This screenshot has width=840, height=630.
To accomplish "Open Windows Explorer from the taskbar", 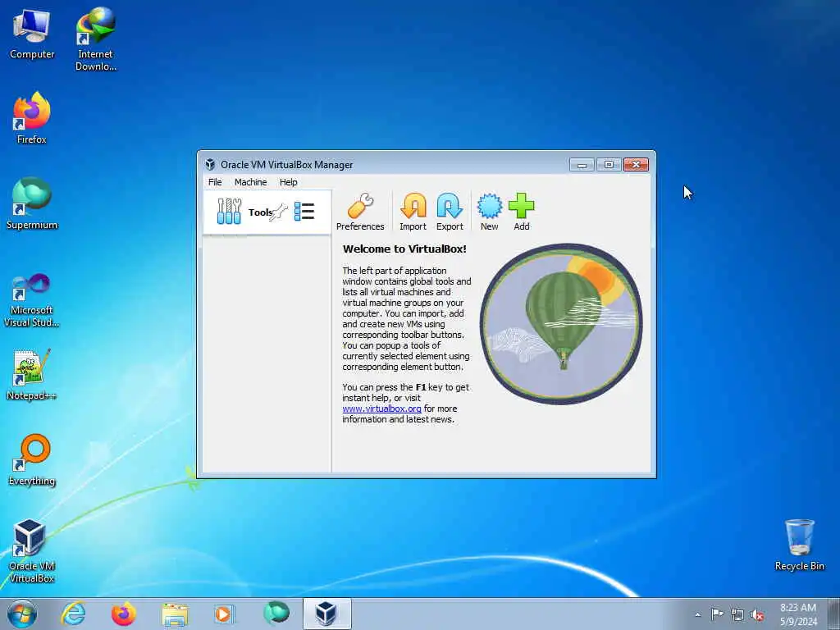I will (x=175, y=614).
